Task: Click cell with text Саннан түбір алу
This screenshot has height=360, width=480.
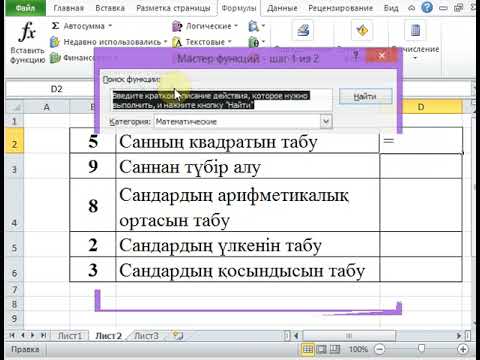Action: 248,166
